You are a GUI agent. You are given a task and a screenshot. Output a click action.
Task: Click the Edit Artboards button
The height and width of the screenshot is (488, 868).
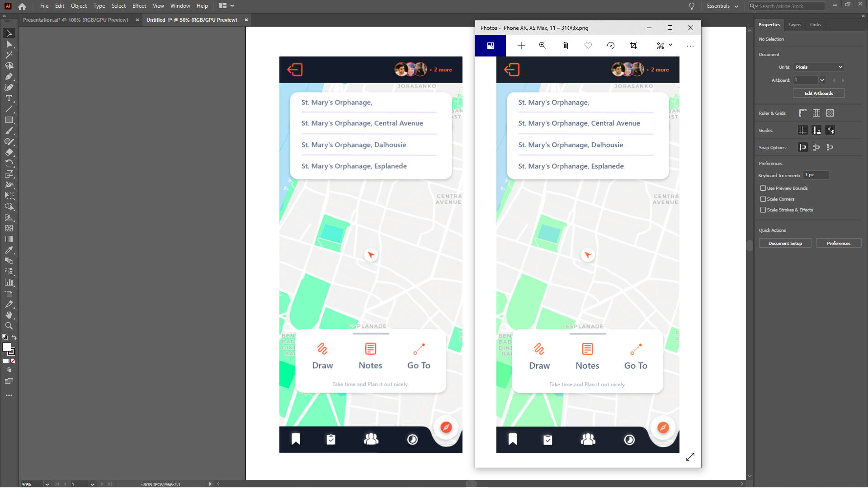(x=818, y=93)
